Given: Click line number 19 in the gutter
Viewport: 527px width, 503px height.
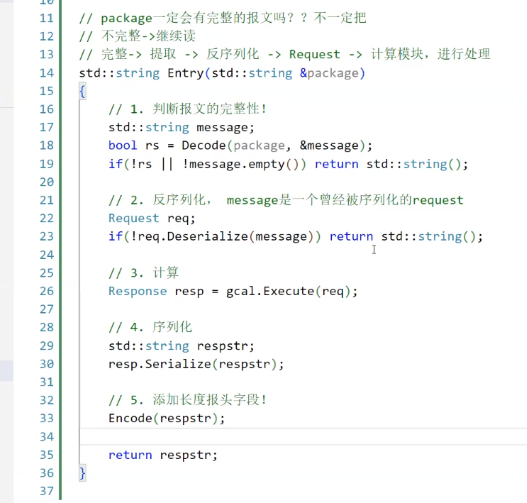Looking at the screenshot, I should [46, 164].
